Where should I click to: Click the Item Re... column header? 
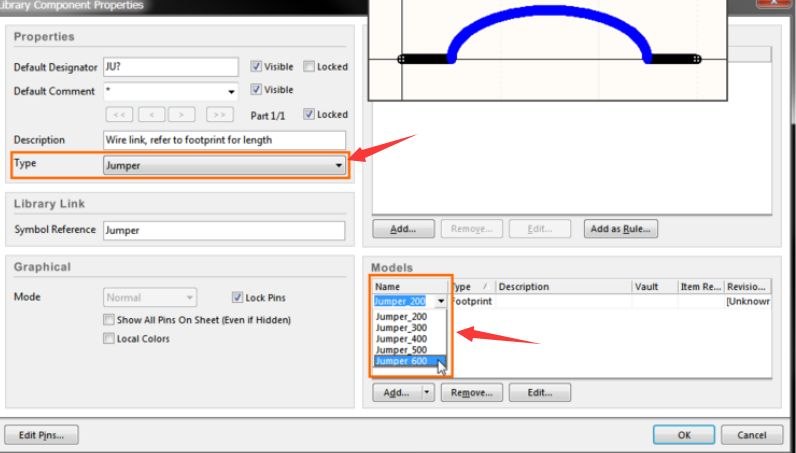coord(701,286)
